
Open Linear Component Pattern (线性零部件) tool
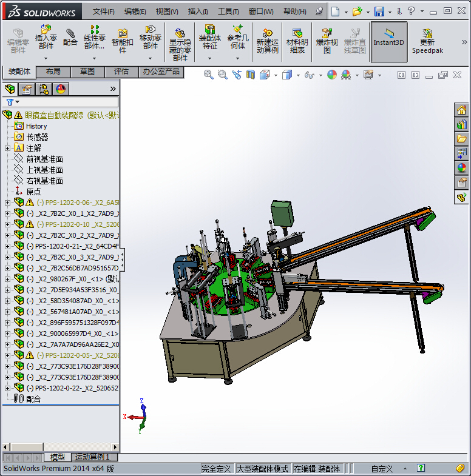(x=95, y=38)
